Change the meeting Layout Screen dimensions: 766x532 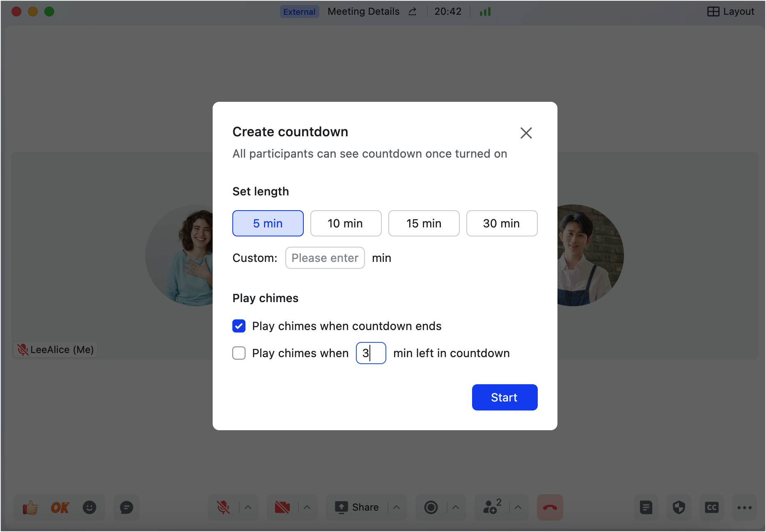(x=732, y=11)
